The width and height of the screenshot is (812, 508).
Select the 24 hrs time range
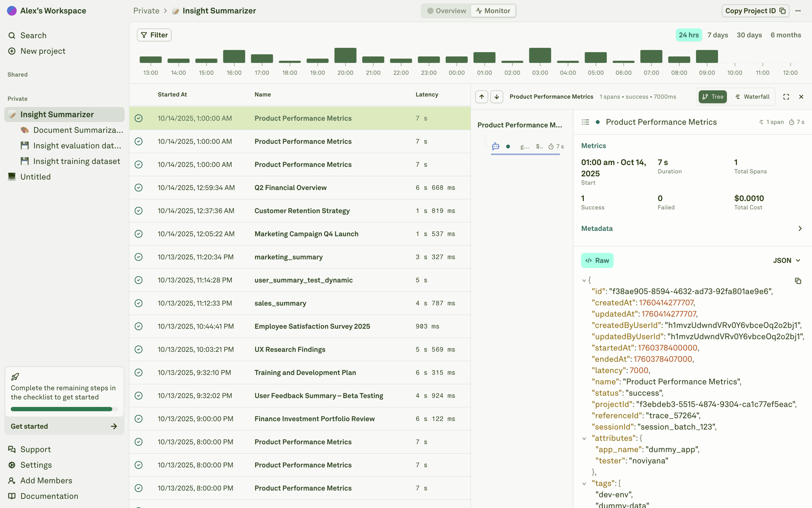(689, 35)
